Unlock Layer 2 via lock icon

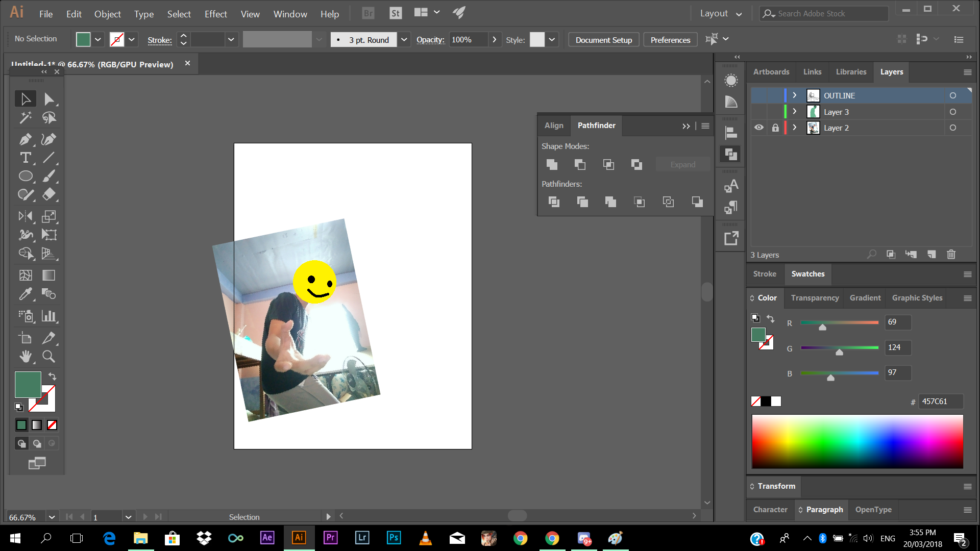point(775,128)
